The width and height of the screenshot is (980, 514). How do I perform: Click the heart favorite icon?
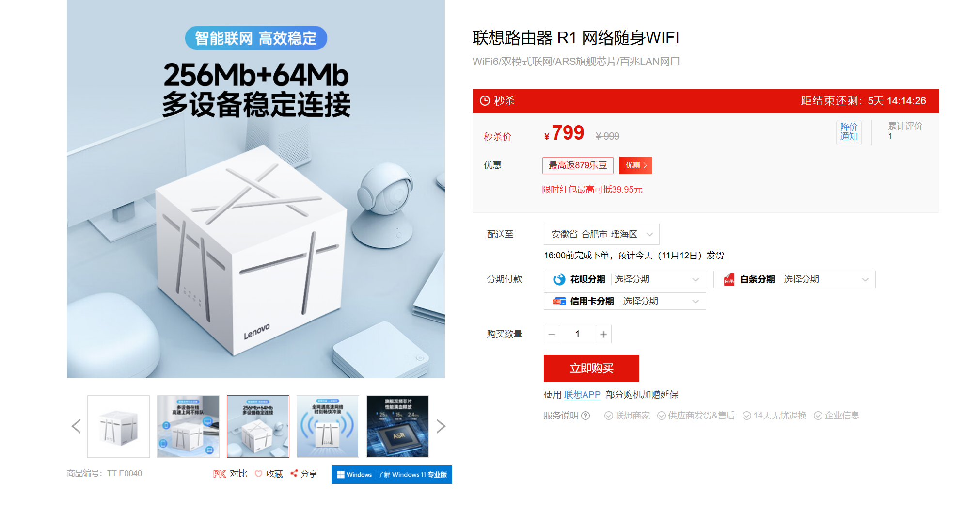(x=258, y=474)
